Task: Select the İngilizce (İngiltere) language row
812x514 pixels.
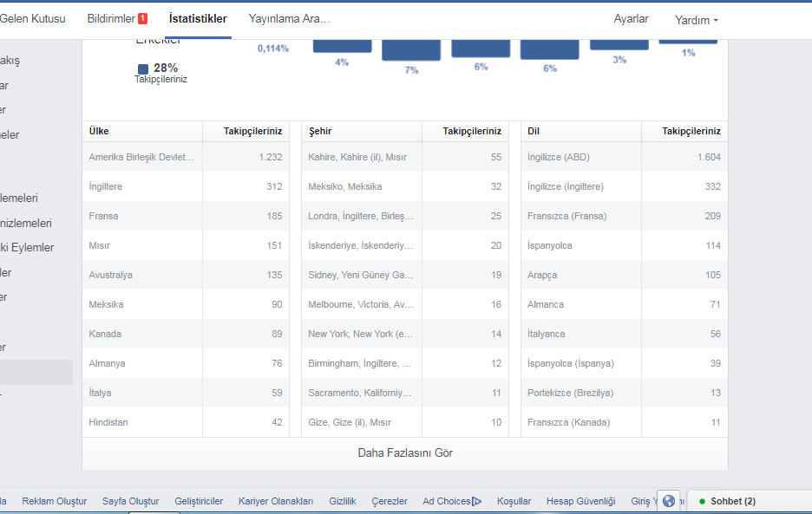Action: [x=624, y=186]
